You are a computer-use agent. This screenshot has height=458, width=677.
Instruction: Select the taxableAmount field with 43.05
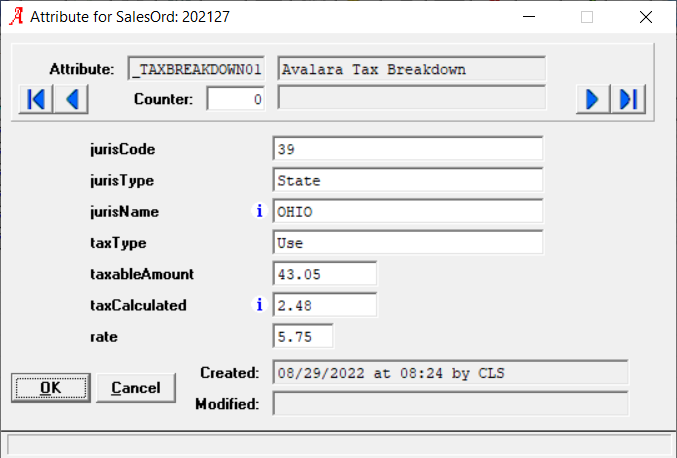click(325, 274)
